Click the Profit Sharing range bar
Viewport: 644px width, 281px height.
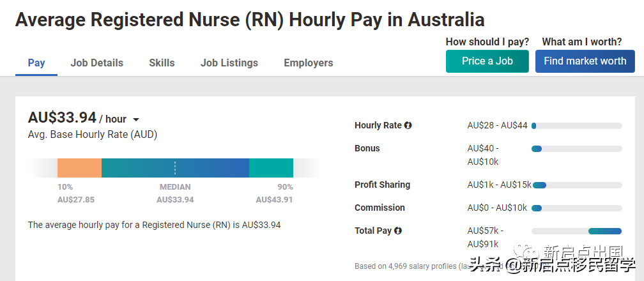[x=576, y=185]
